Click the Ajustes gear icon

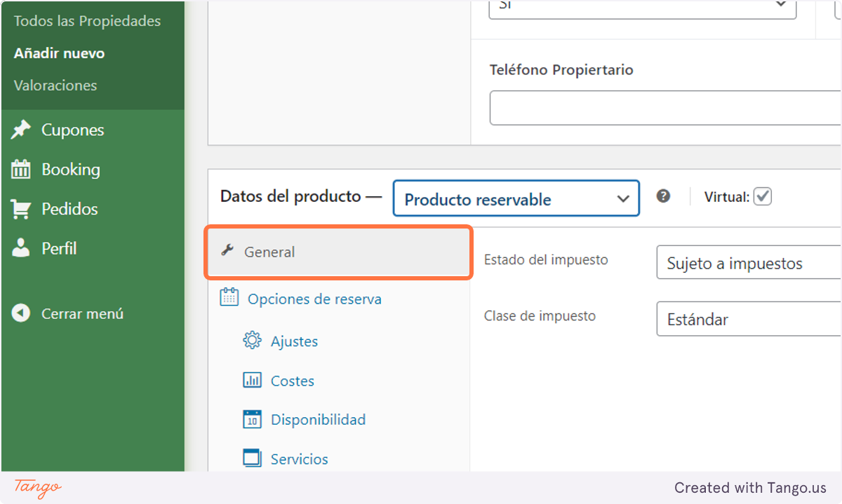pyautogui.click(x=252, y=340)
